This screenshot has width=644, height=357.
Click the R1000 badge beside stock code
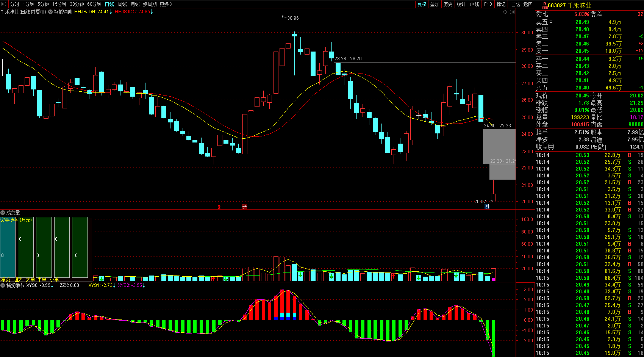(544, 5)
